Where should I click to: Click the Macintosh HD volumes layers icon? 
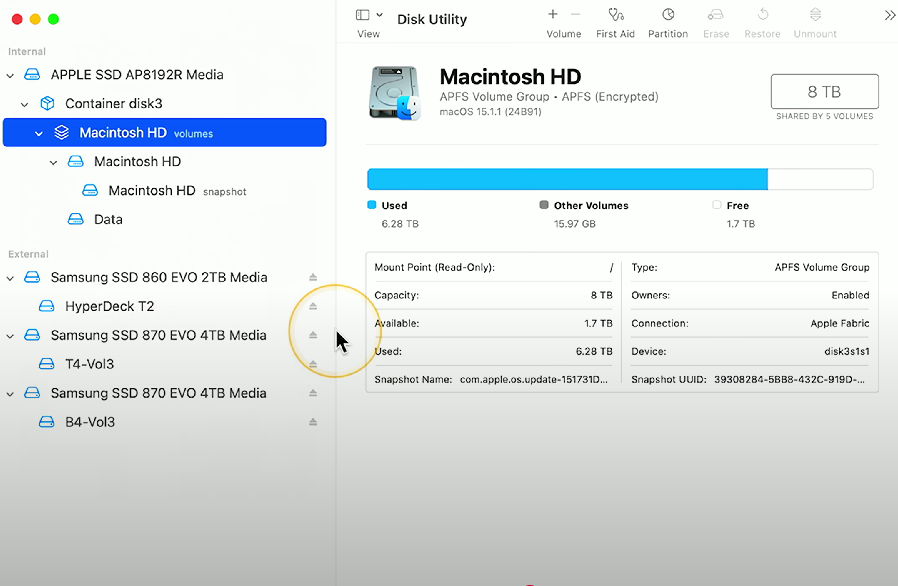tap(61, 132)
